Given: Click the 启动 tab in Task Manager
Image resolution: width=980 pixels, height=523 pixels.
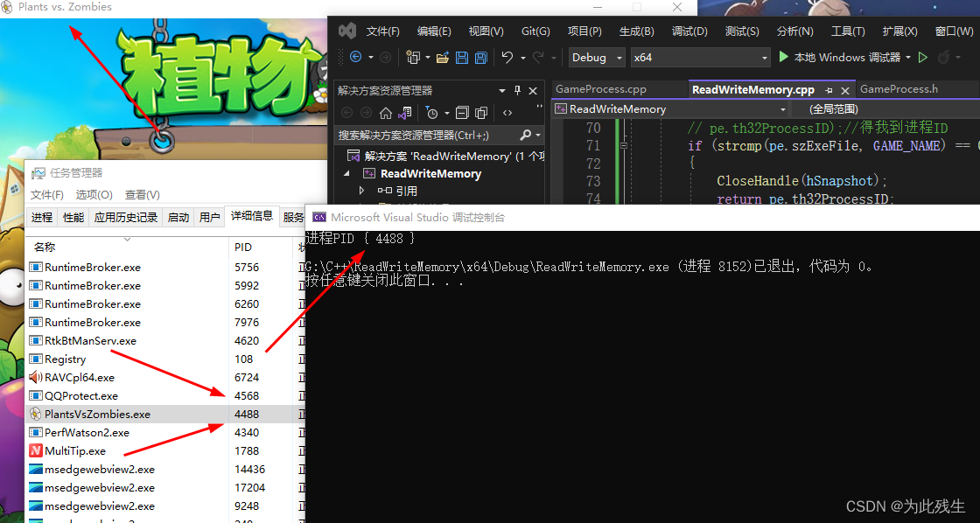Looking at the screenshot, I should tap(178, 218).
